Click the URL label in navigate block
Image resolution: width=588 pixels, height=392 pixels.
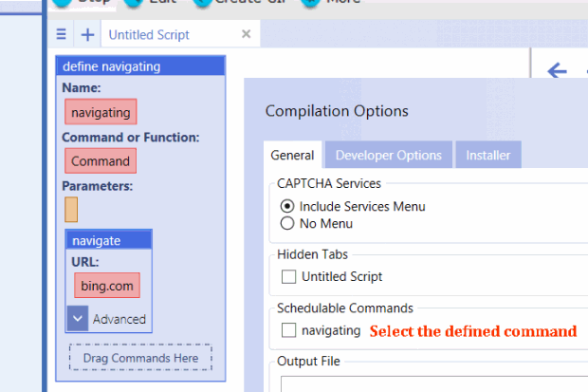pos(85,262)
